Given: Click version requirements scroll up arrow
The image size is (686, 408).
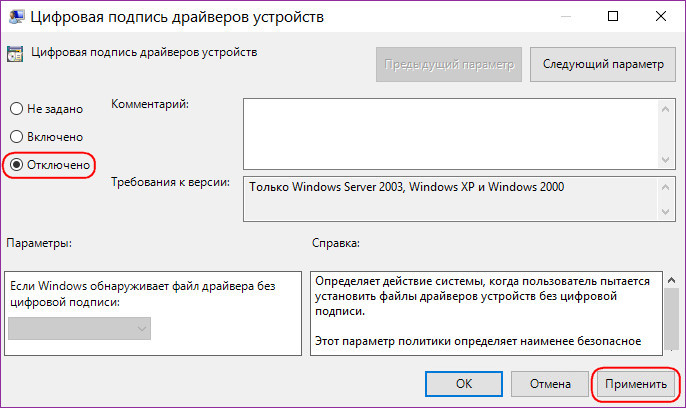Looking at the screenshot, I should pyautogui.click(x=665, y=188).
